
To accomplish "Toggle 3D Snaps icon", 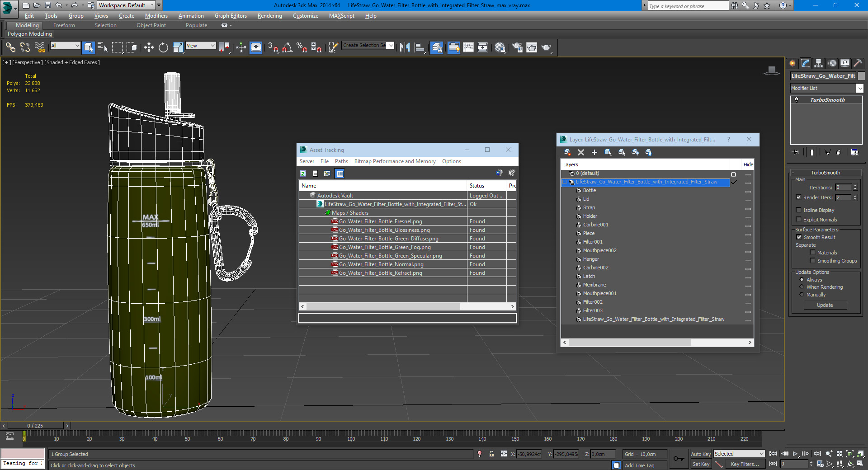I will tap(273, 47).
